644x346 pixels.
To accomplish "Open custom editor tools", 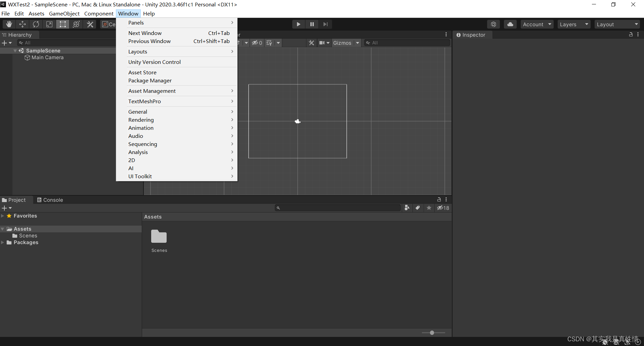I will point(90,24).
